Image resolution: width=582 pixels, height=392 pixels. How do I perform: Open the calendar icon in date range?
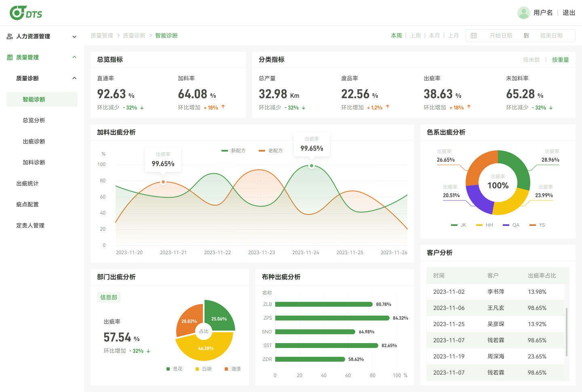(x=474, y=36)
